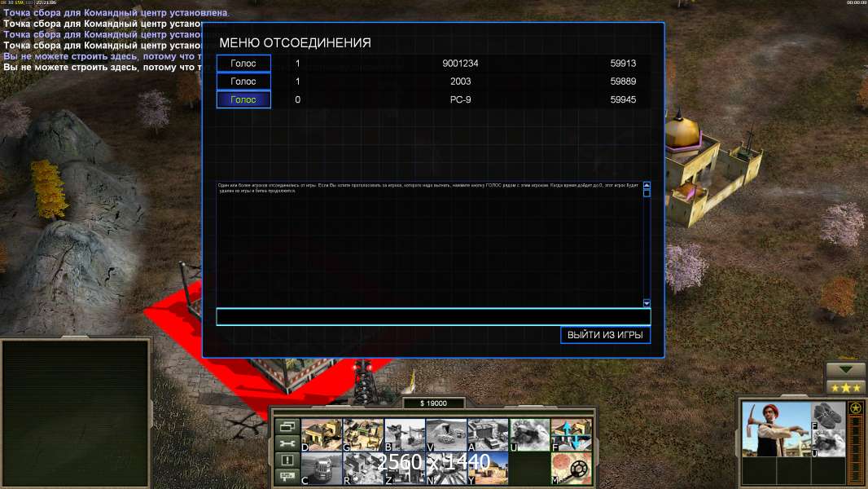Open the three-star General's powers button
Image resolution: width=868 pixels, height=489 pixels.
tap(845, 388)
